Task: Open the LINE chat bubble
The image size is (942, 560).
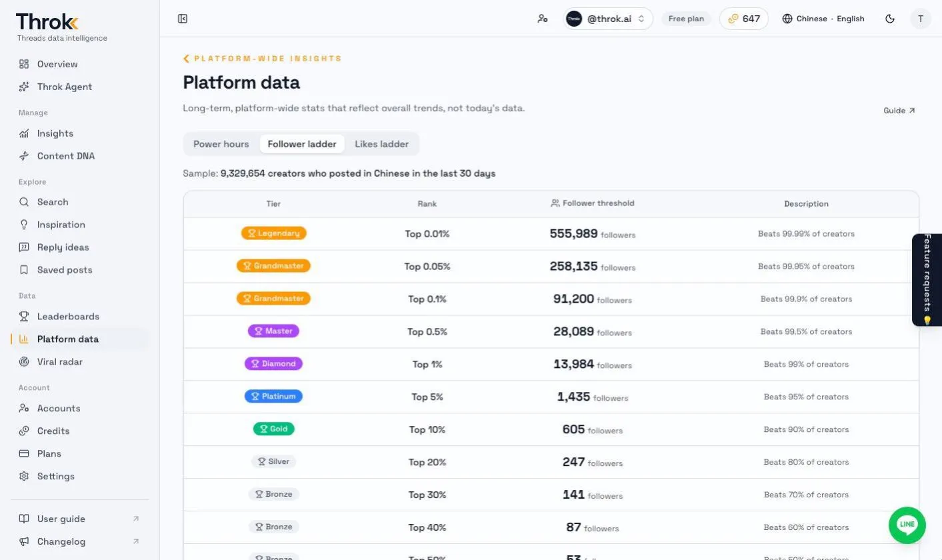Action: 907,525
